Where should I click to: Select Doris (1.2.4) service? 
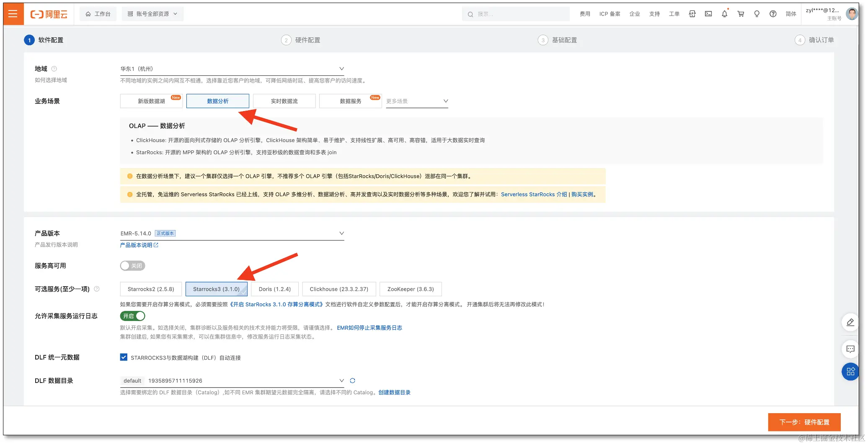(274, 289)
